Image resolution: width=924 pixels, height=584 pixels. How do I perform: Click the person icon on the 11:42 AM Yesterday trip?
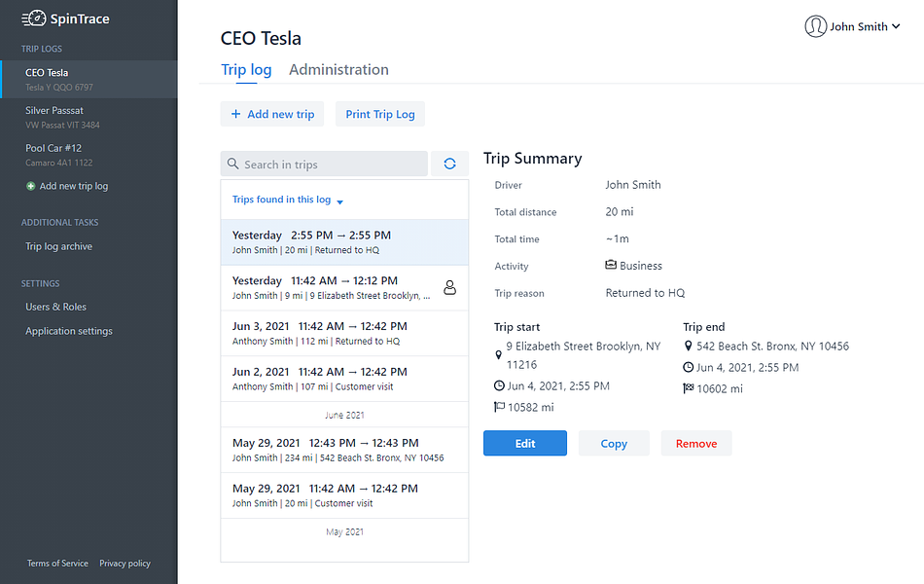coord(449,287)
